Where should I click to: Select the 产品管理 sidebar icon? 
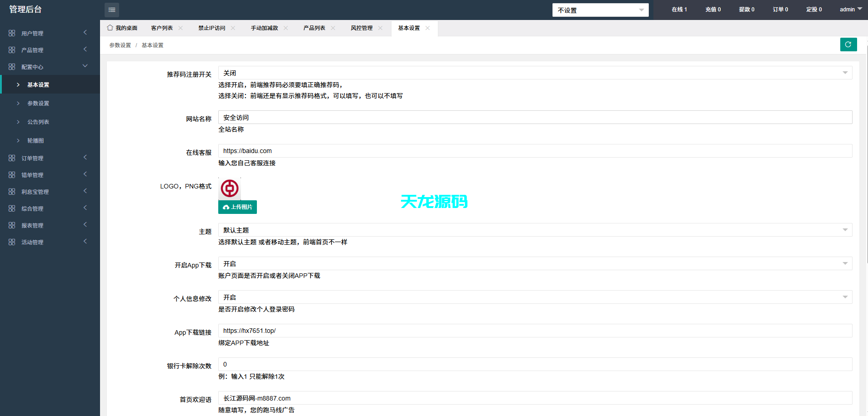(x=12, y=50)
